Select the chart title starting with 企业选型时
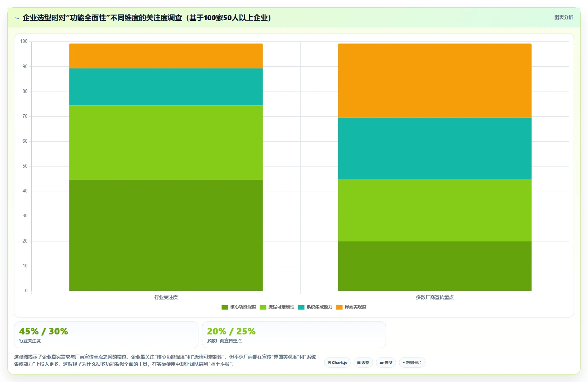This screenshot has height=382, width=588. click(147, 18)
